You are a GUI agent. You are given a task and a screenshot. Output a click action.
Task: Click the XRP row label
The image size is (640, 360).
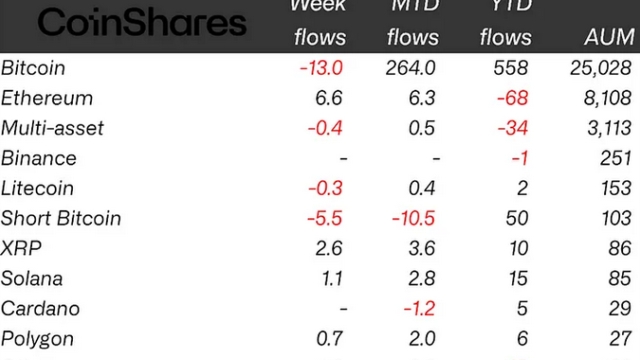coord(21,248)
